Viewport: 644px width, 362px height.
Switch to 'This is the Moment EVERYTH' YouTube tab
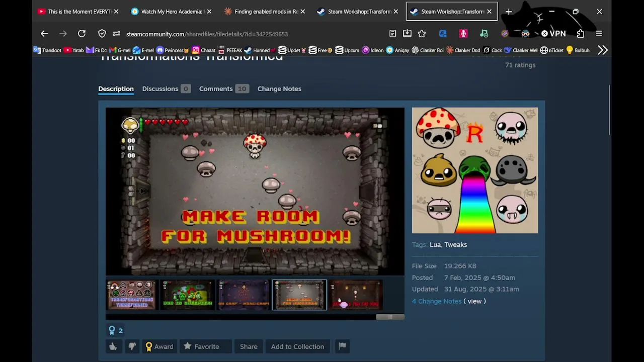pyautogui.click(x=79, y=11)
